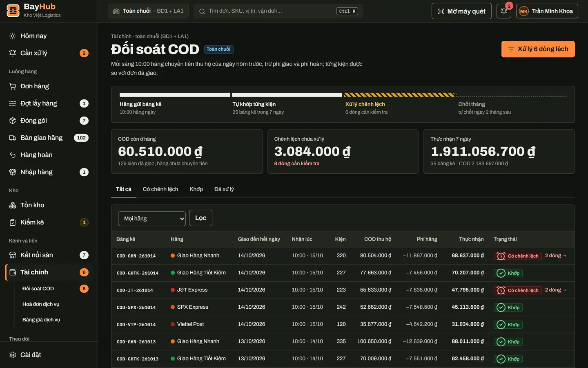Open Bảng giá dịch vụ submenu item
Screen dimensions: 588x368
[x=41, y=320]
